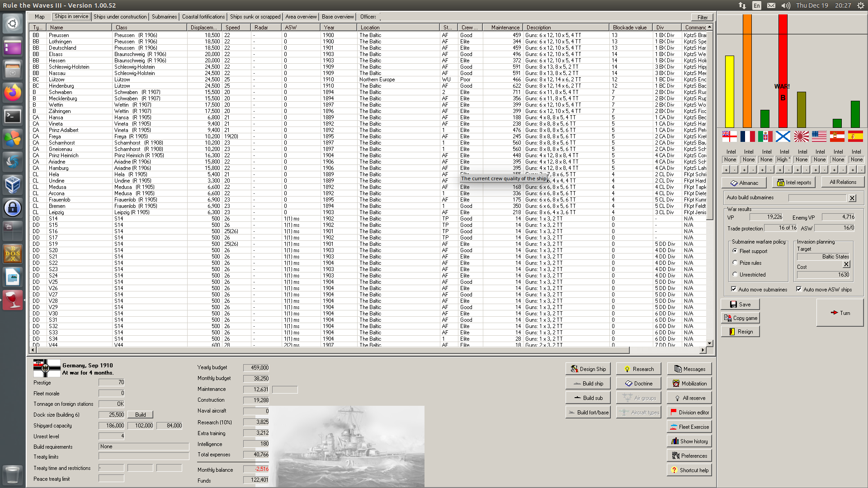This screenshot has width=868, height=488.
Task: Sort ship list by Maintenance column
Action: pos(505,28)
